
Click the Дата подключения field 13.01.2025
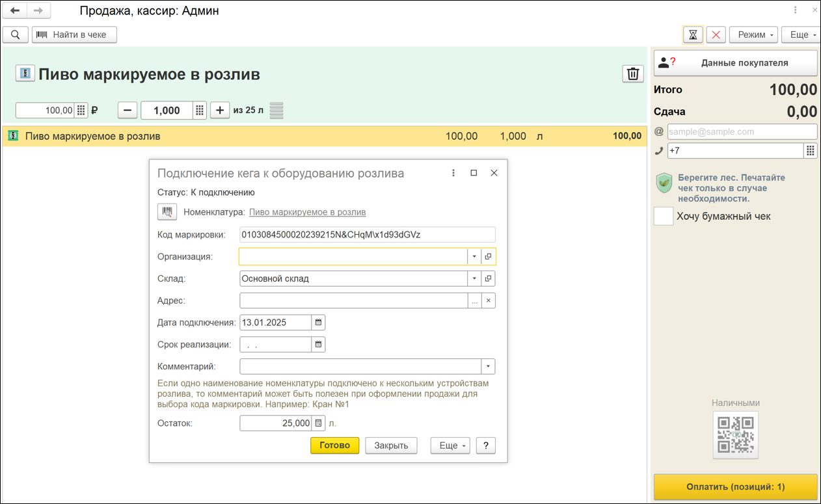click(x=275, y=323)
